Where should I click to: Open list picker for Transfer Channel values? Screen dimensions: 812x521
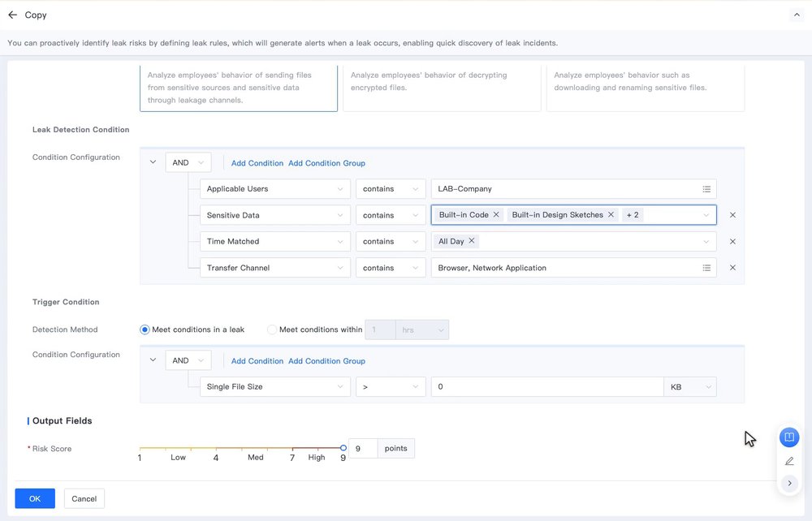(706, 268)
